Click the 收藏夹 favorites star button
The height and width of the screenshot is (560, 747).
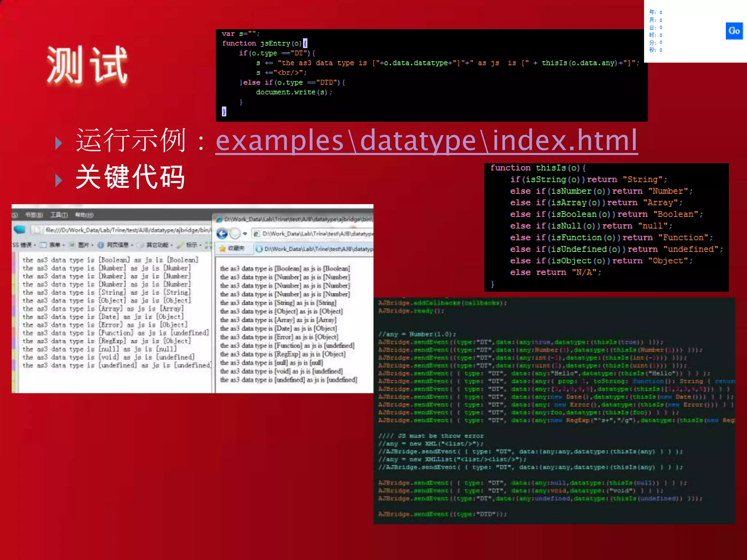pos(232,248)
